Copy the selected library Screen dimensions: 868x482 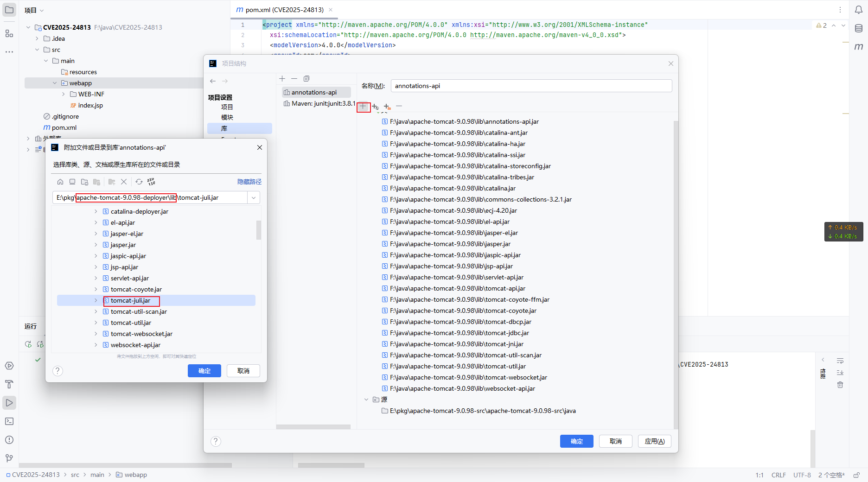click(306, 79)
